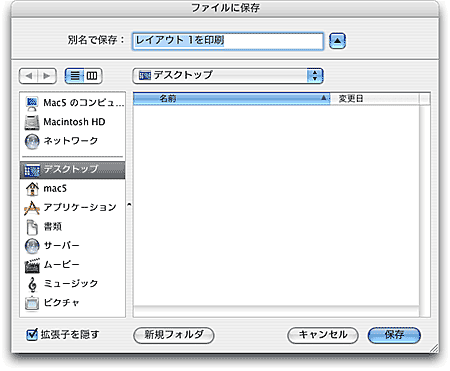The image size is (450, 371).
Task: Click the 新規フォルダ button
Action: [x=174, y=335]
